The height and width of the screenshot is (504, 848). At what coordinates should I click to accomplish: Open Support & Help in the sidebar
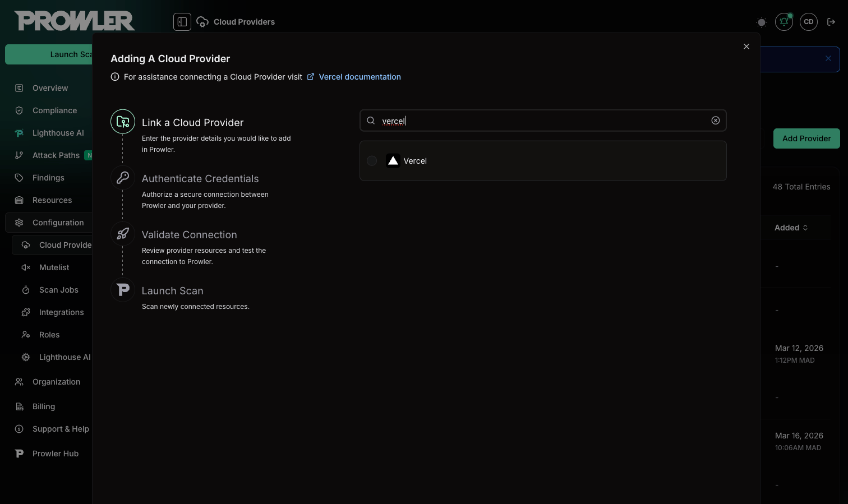point(61,429)
